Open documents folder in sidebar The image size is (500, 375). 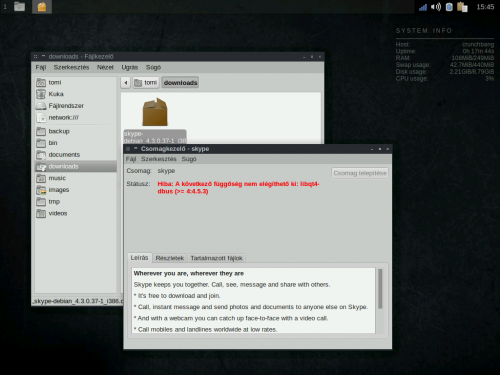(x=76, y=155)
